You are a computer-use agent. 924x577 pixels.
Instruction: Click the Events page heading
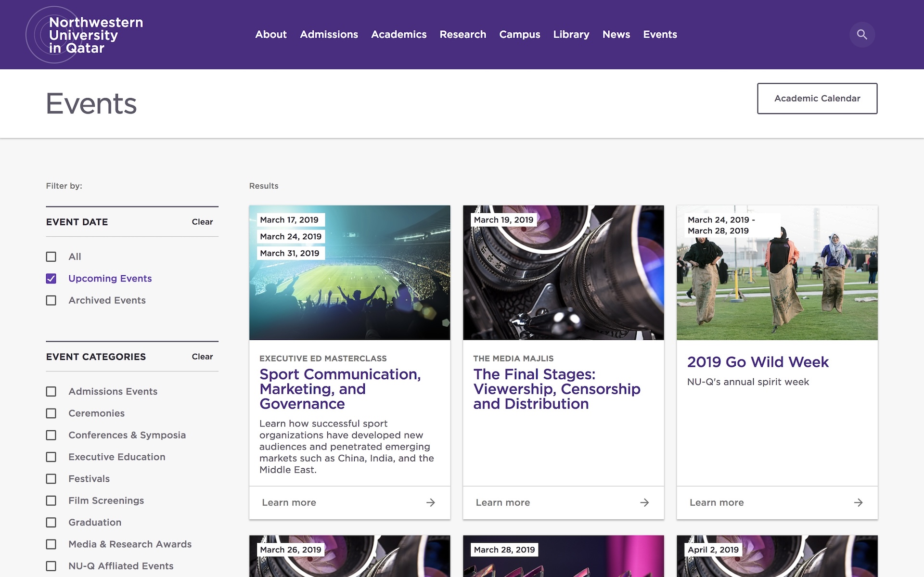pyautogui.click(x=91, y=103)
